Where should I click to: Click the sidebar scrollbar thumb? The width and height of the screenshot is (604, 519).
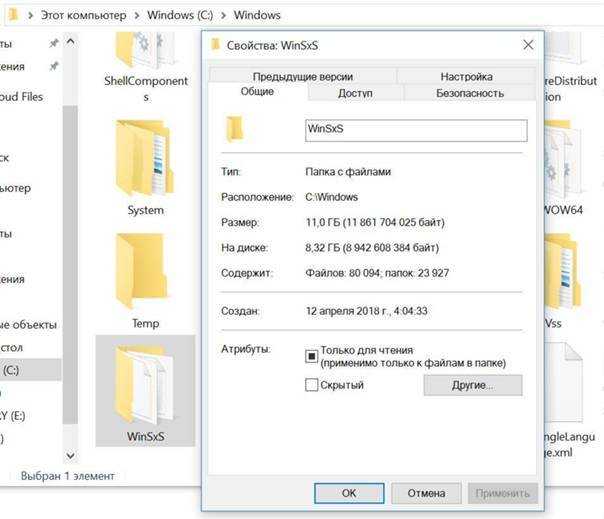click(x=70, y=264)
